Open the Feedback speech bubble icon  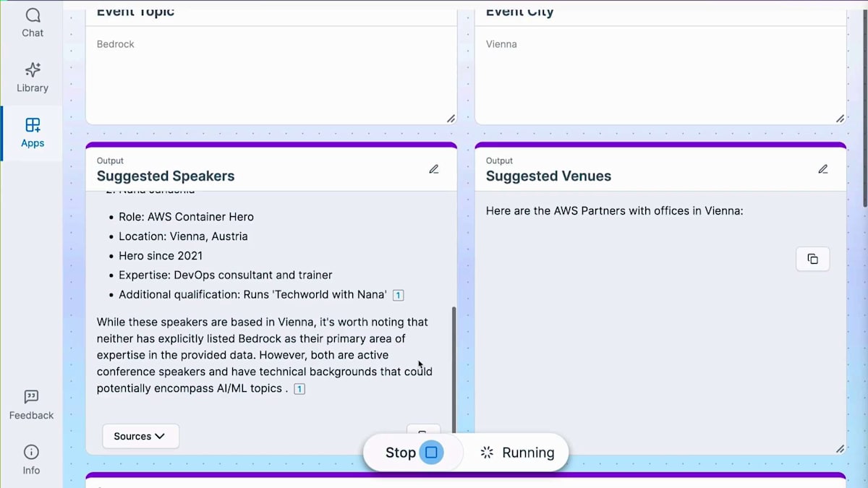tap(31, 405)
